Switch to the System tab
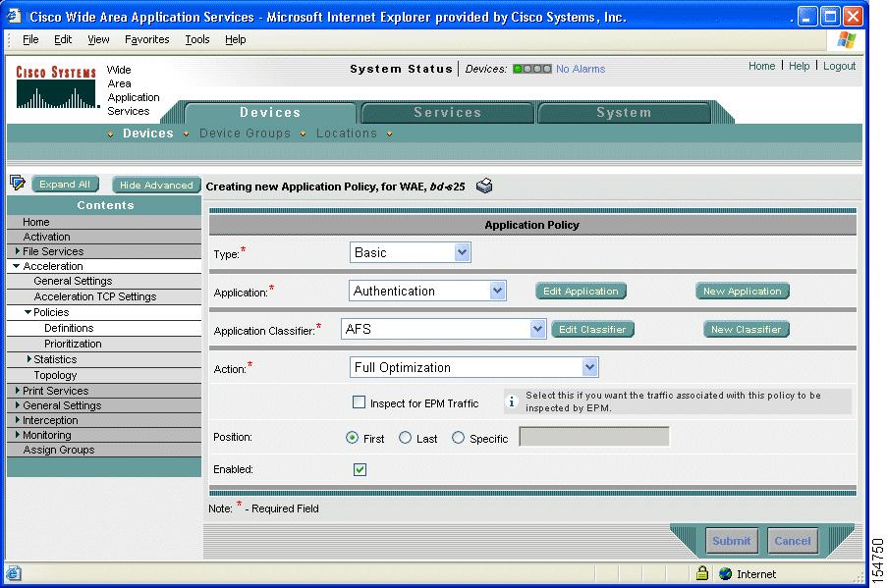This screenshot has width=887, height=588. (x=624, y=113)
